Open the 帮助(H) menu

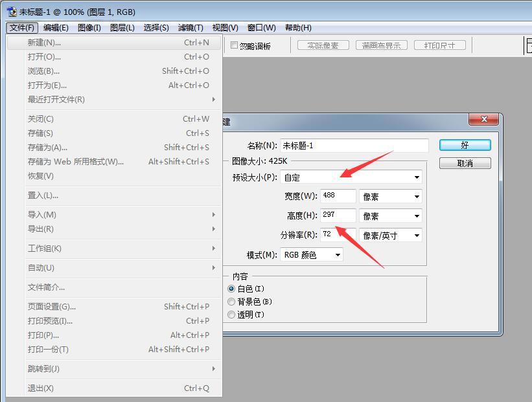click(x=298, y=28)
